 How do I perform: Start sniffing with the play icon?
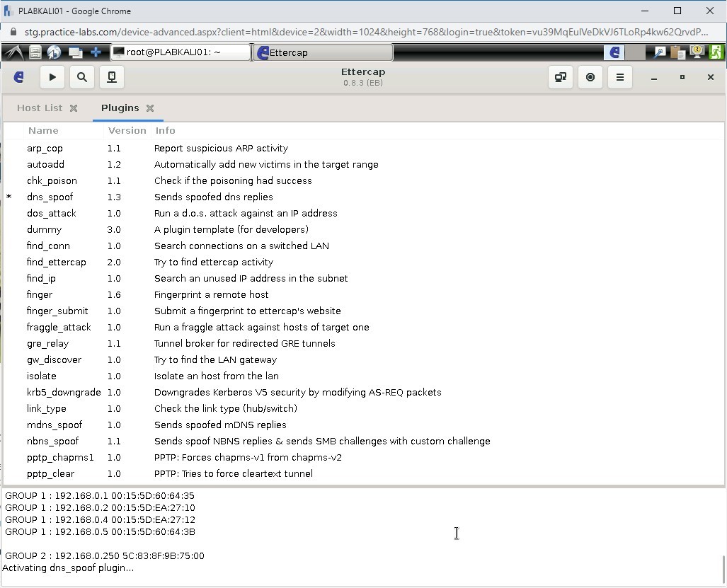pos(52,77)
